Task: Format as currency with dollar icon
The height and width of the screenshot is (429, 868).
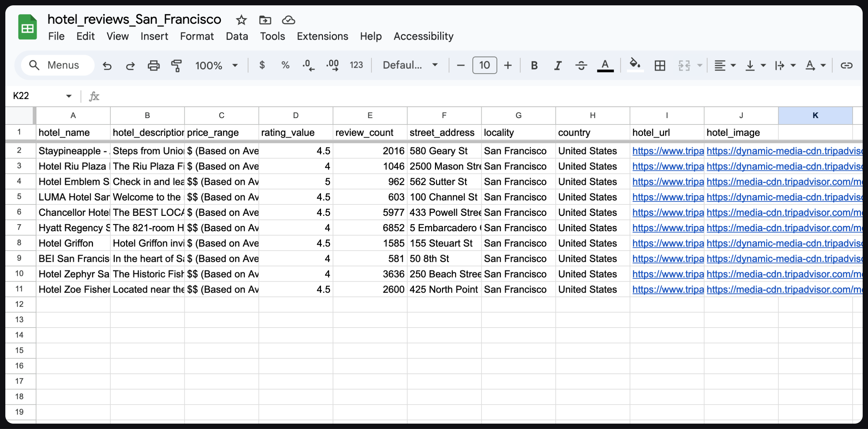Action: 262,65
